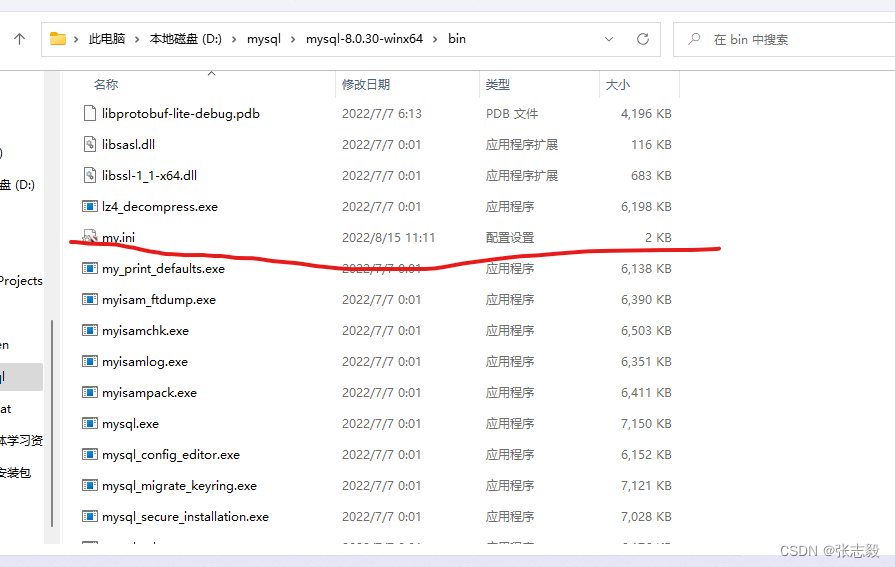Click the search box for bin
The image size is (895, 567).
click(784, 39)
